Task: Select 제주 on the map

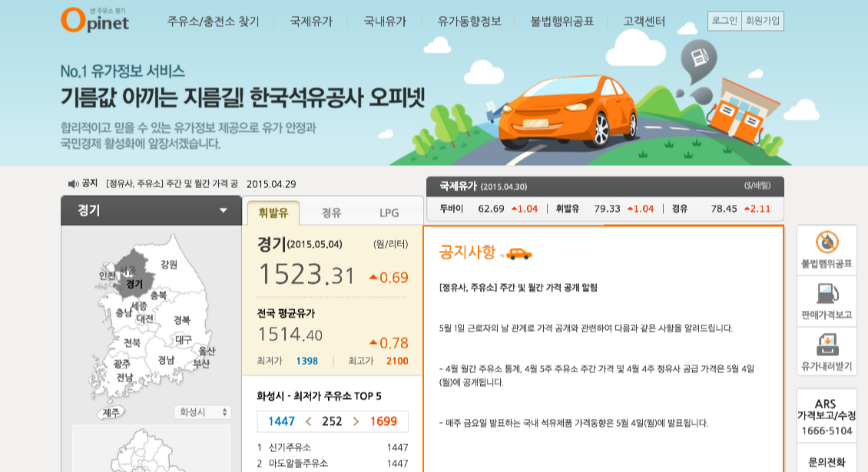Action: pos(111,413)
